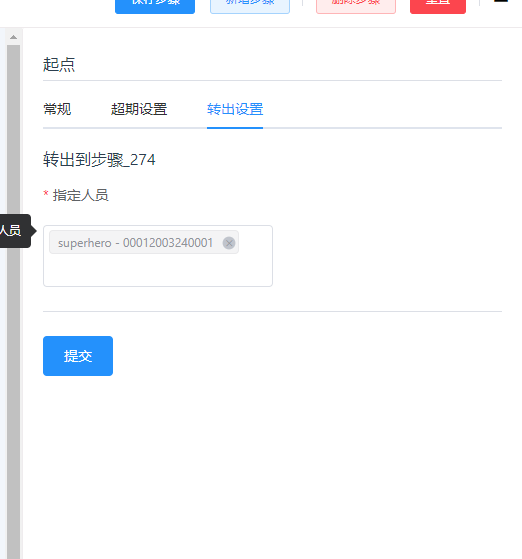Switch to the 常规 tab
The width and height of the screenshot is (522, 559).
(57, 109)
